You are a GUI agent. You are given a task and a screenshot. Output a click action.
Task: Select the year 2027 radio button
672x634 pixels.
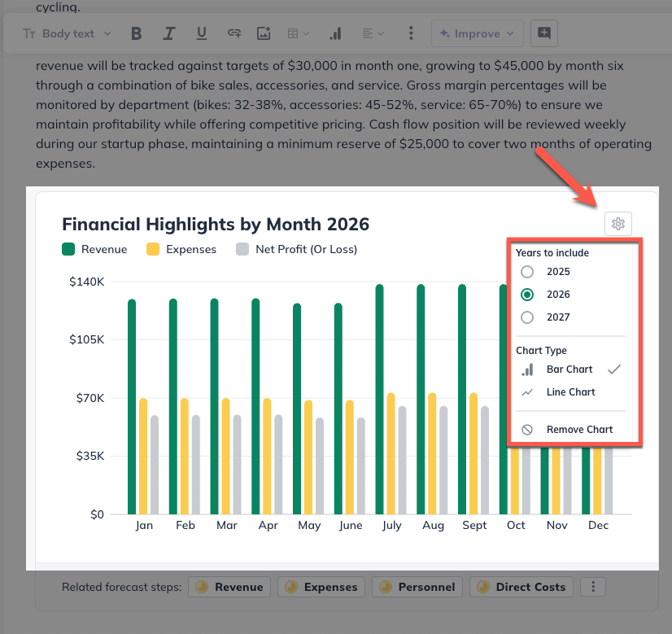tap(527, 317)
